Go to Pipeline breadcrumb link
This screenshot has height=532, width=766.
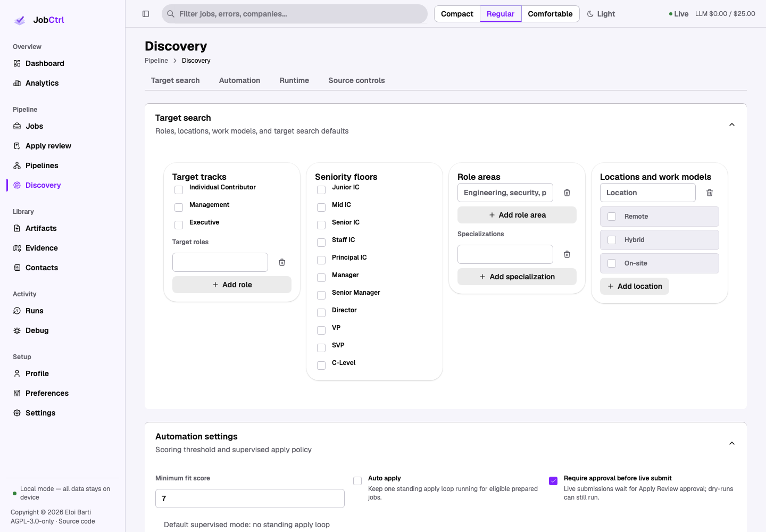click(156, 61)
